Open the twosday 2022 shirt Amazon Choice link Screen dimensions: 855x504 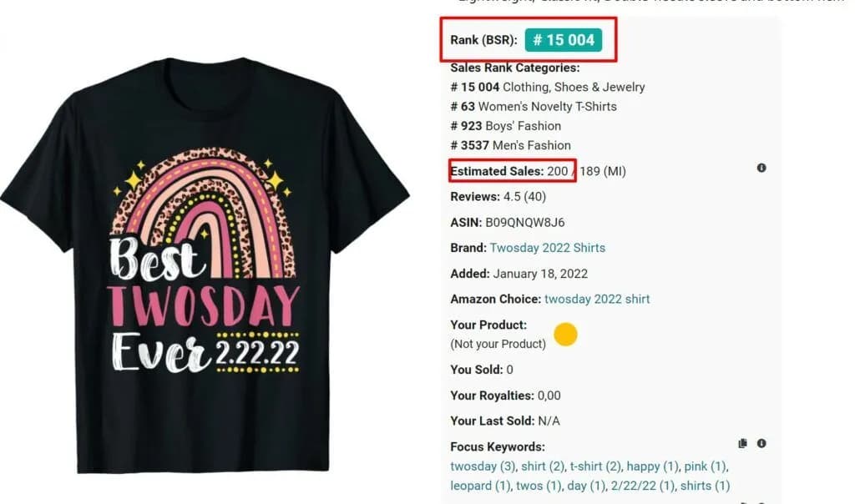pos(597,299)
